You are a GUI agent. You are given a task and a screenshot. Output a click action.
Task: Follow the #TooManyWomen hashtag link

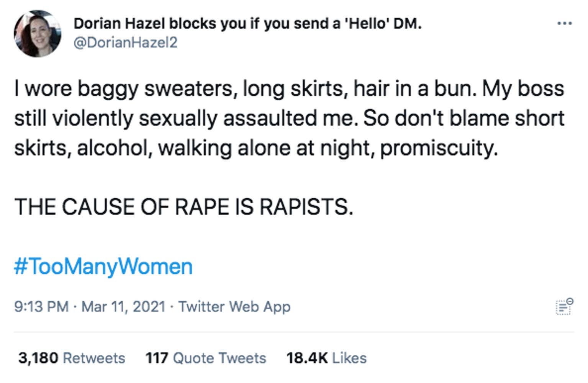(x=103, y=267)
